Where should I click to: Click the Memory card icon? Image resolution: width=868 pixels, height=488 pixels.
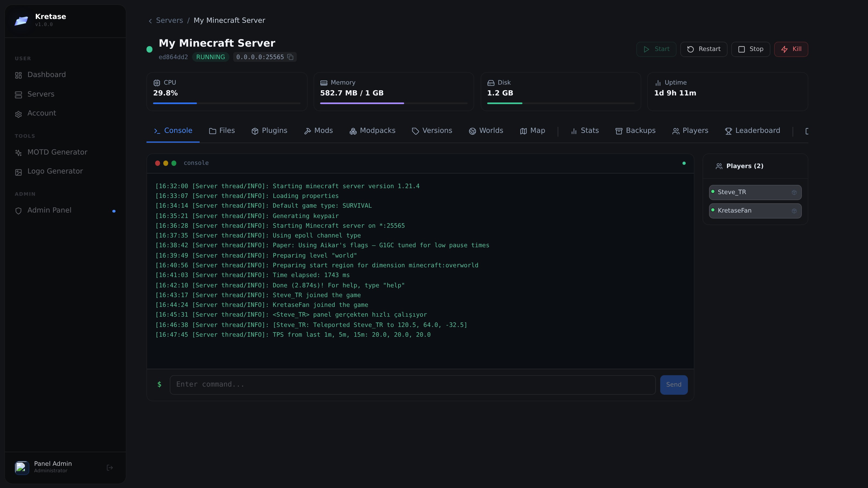click(324, 83)
